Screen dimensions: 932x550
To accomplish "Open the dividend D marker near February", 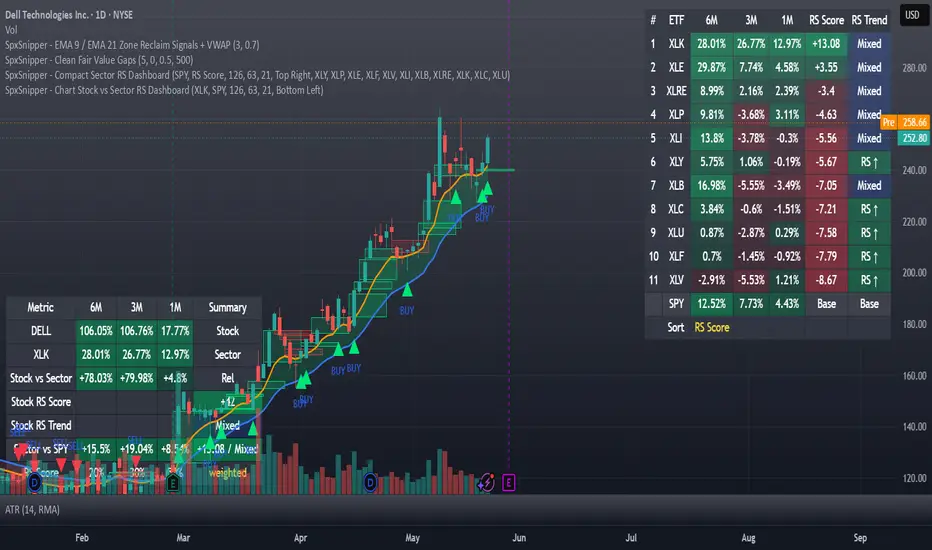I will click(x=34, y=483).
